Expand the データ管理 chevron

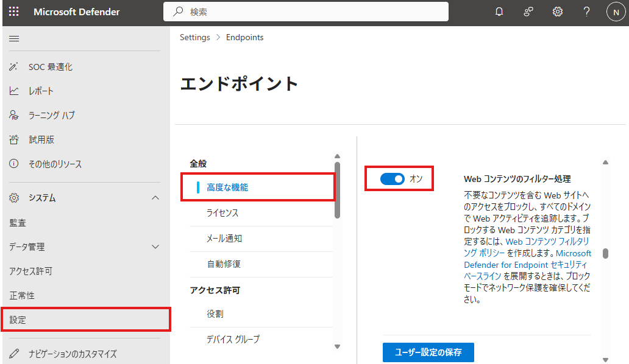(x=155, y=247)
